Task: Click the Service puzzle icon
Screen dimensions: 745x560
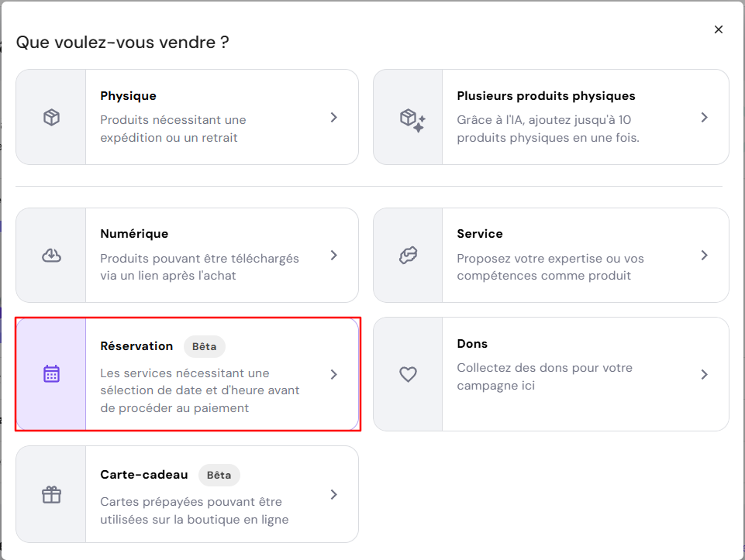Action: pyautogui.click(x=409, y=255)
